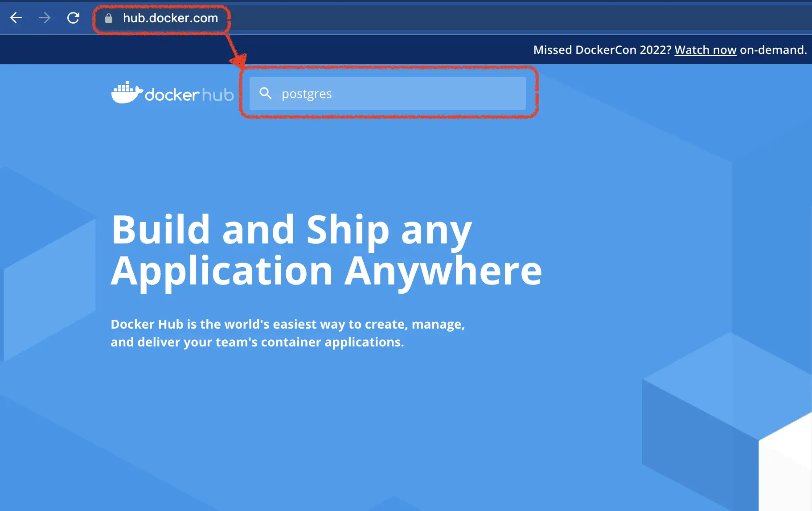Click the browser forward arrow

pos(45,18)
